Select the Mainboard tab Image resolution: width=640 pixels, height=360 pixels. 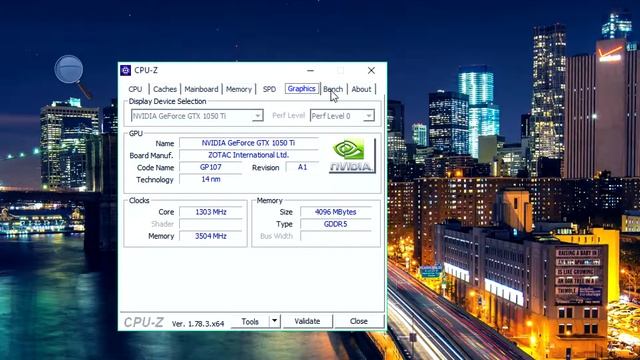click(x=201, y=89)
